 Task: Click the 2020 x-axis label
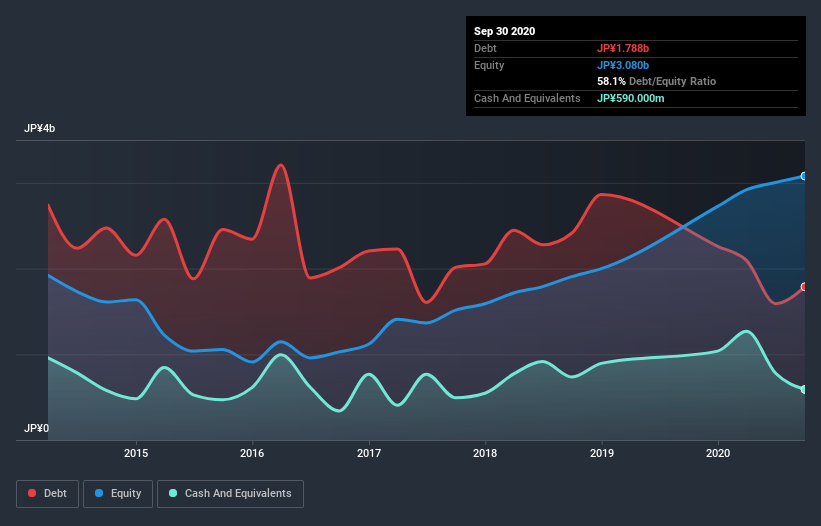click(x=718, y=453)
